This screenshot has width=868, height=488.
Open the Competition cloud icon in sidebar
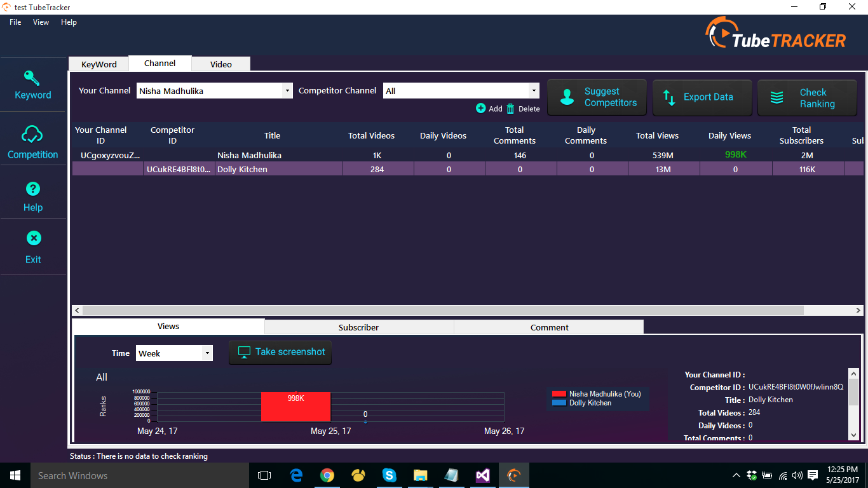click(32, 134)
